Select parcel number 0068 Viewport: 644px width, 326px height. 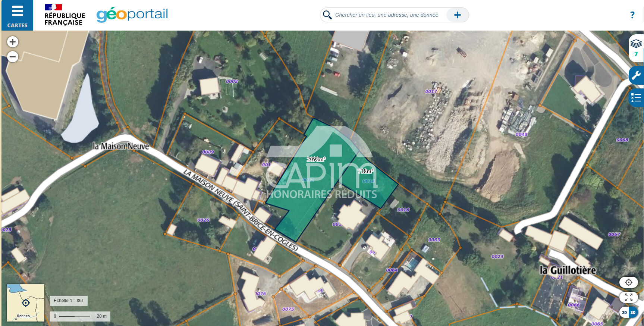622,140
